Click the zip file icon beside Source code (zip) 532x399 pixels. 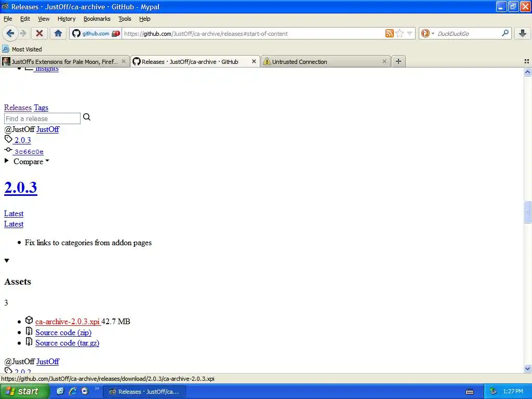[x=29, y=331]
